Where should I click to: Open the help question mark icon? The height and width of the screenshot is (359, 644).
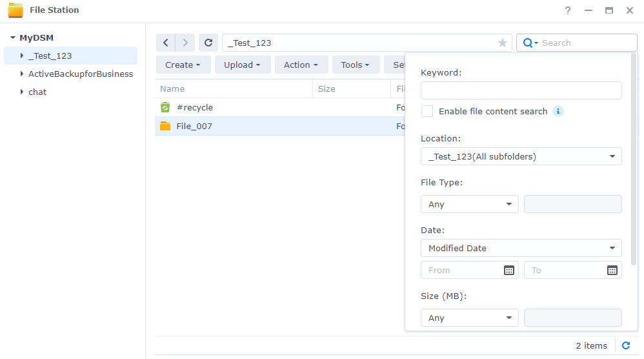pyautogui.click(x=568, y=10)
